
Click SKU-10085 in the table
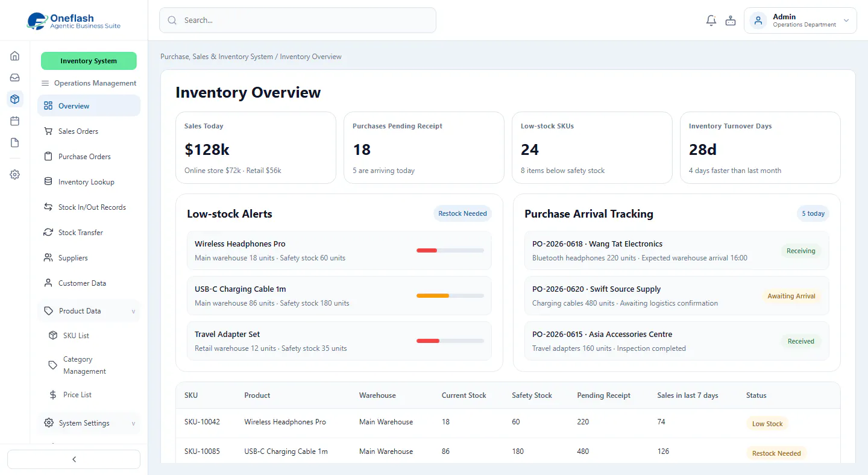click(202, 451)
